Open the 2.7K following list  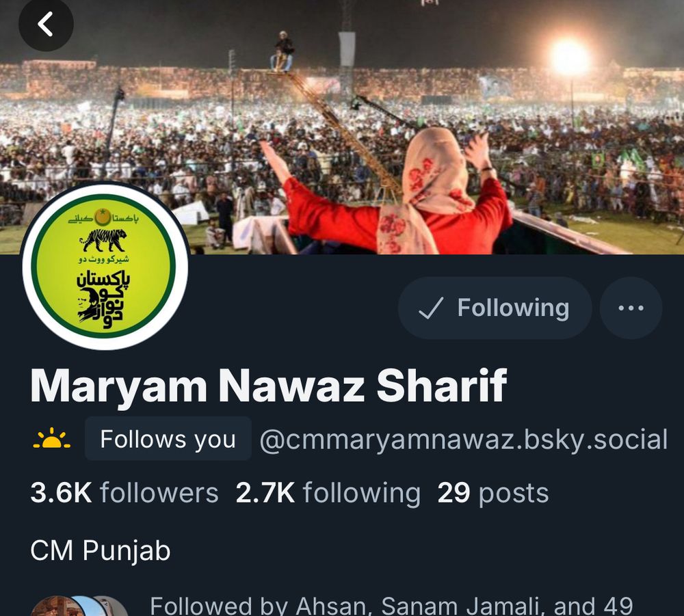[328, 493]
